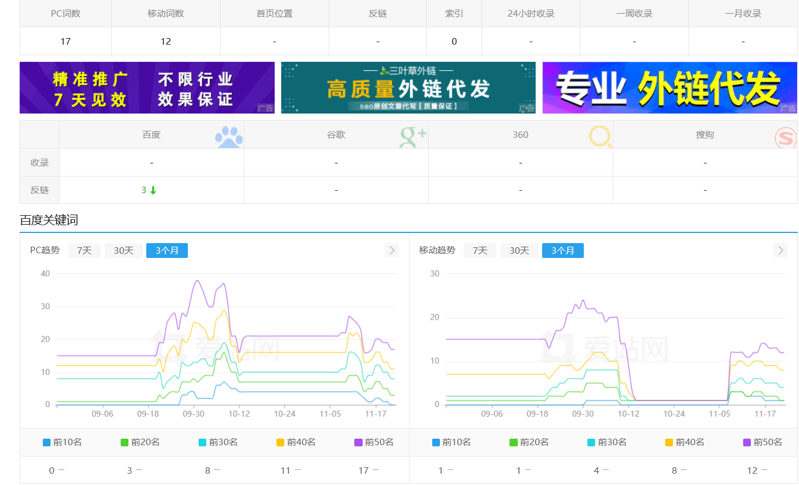Toggle 前10名 series in PC chart legend
The height and width of the screenshot is (485, 799).
[62, 442]
